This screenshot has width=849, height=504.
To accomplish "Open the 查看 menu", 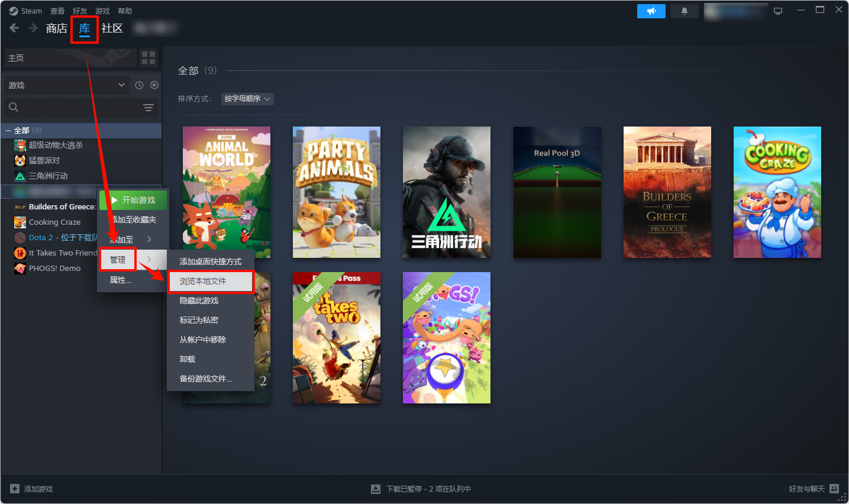I will (x=57, y=10).
